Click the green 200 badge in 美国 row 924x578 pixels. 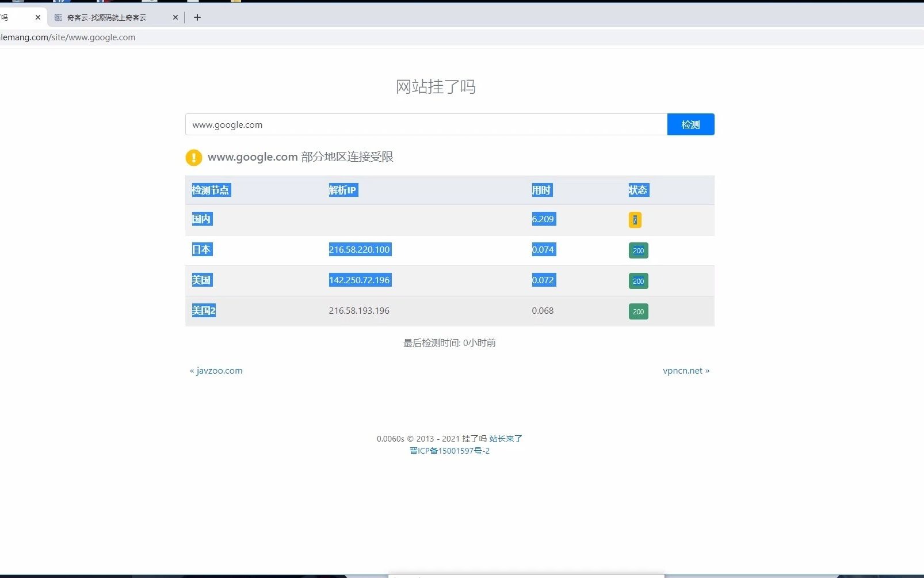(x=639, y=281)
